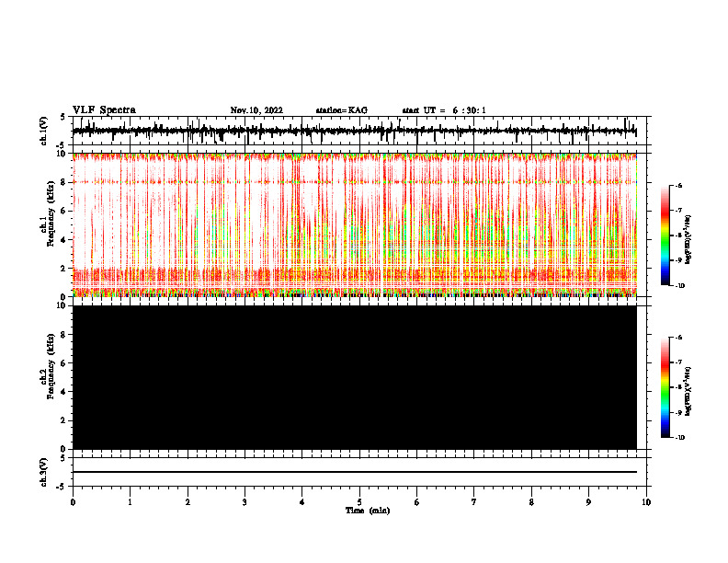Click the ch.1 voltage waveform trace
This screenshot has width=728, height=563.
[x=354, y=131]
